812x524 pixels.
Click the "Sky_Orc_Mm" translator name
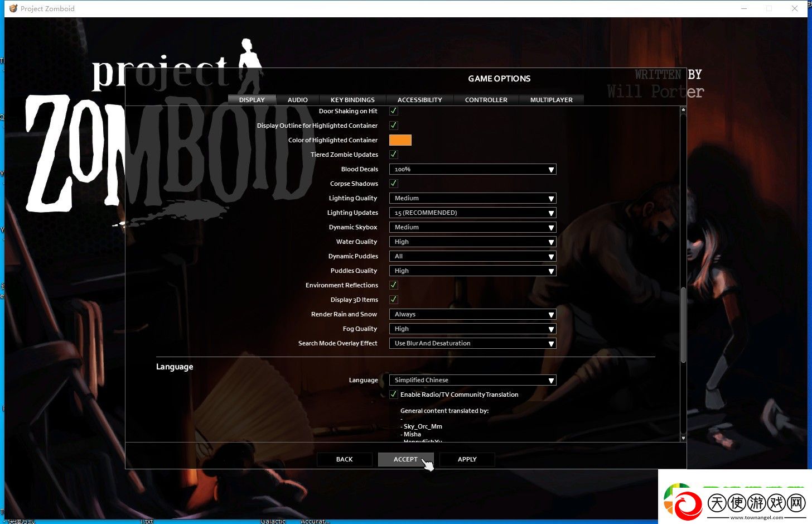423,426
